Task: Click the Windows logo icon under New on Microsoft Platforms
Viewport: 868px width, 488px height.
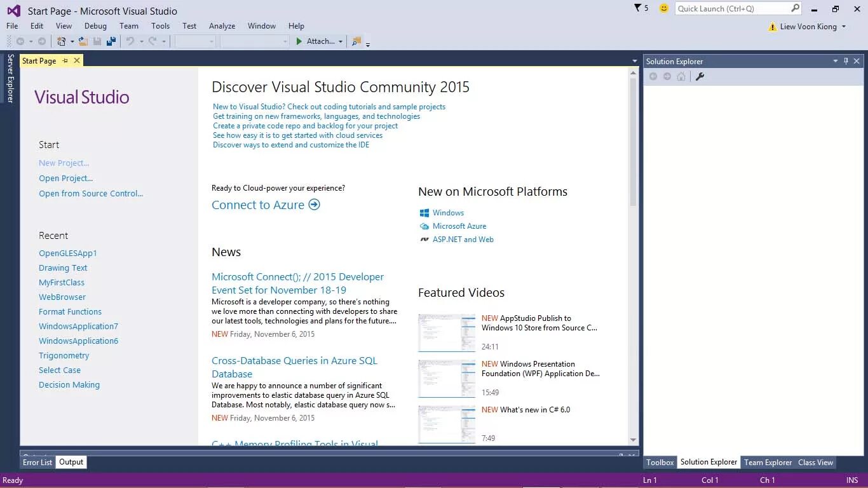Action: point(424,213)
